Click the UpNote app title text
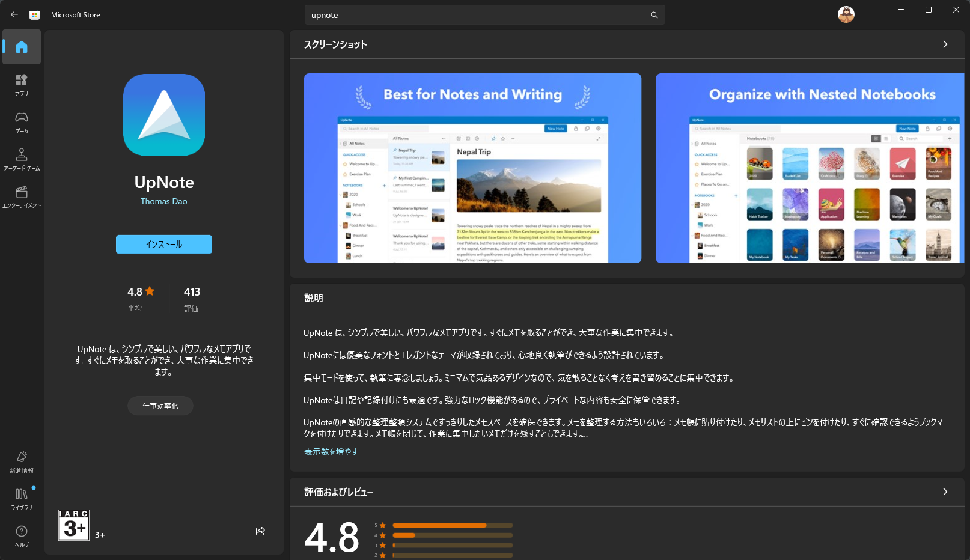The height and width of the screenshot is (560, 970). pyautogui.click(x=164, y=182)
